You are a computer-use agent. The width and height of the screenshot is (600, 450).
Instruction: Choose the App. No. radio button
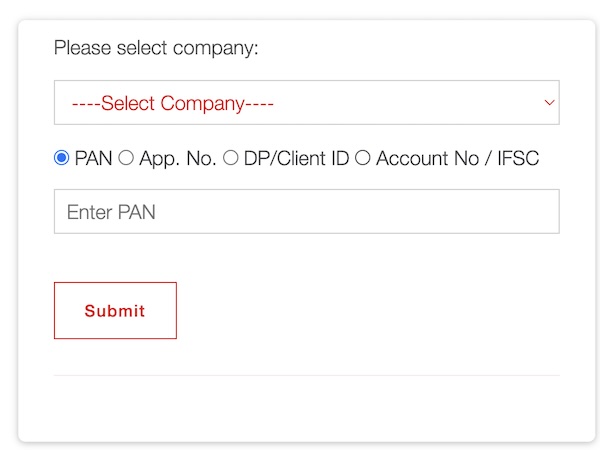(126, 158)
